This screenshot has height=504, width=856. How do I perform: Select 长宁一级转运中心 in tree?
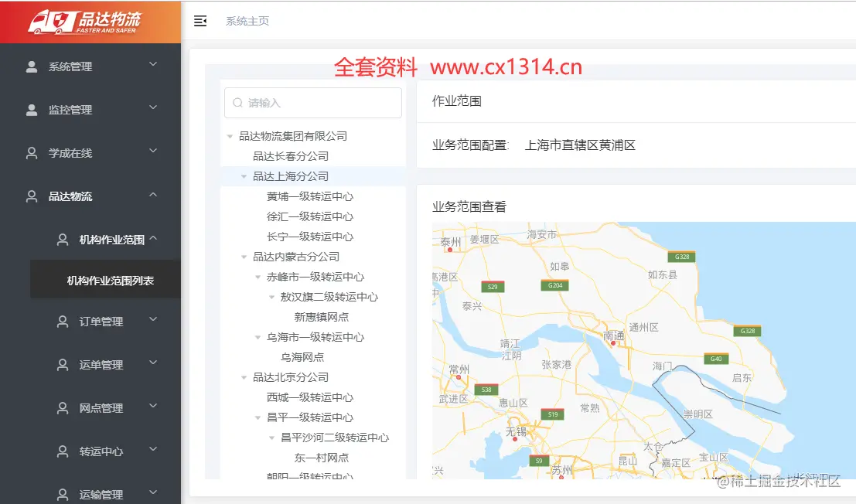(309, 237)
